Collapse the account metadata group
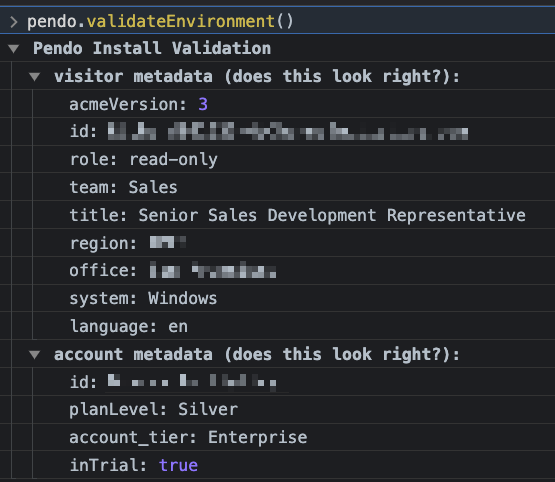 coord(34,354)
